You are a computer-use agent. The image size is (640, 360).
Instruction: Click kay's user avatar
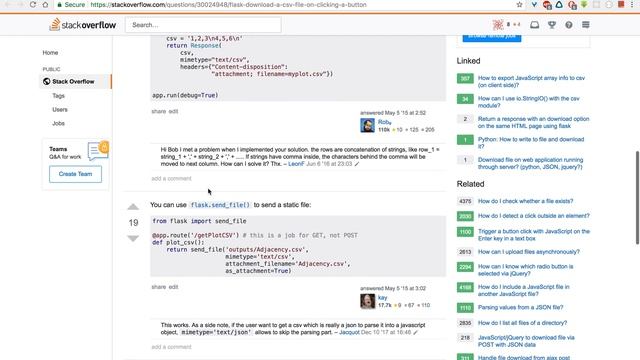367,301
